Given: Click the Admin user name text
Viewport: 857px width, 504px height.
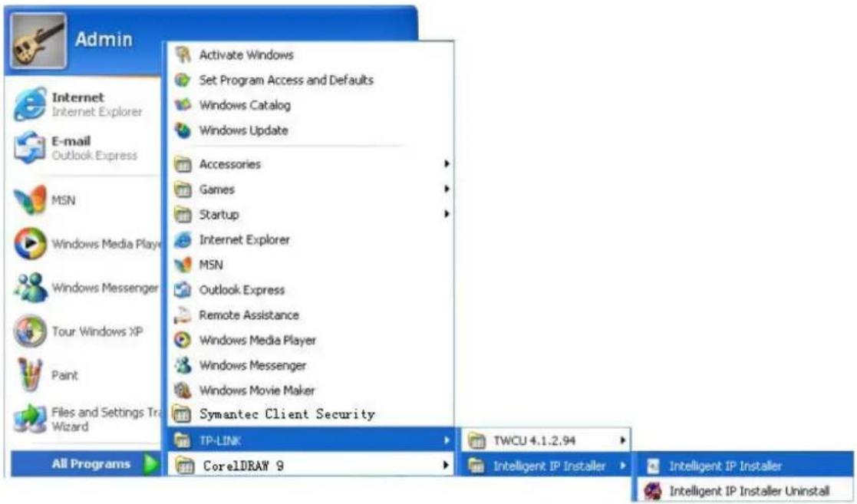Looking at the screenshot, I should point(104,39).
